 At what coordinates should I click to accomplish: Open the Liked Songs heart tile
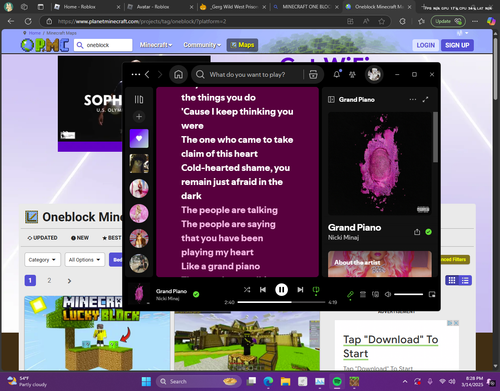pos(139,138)
